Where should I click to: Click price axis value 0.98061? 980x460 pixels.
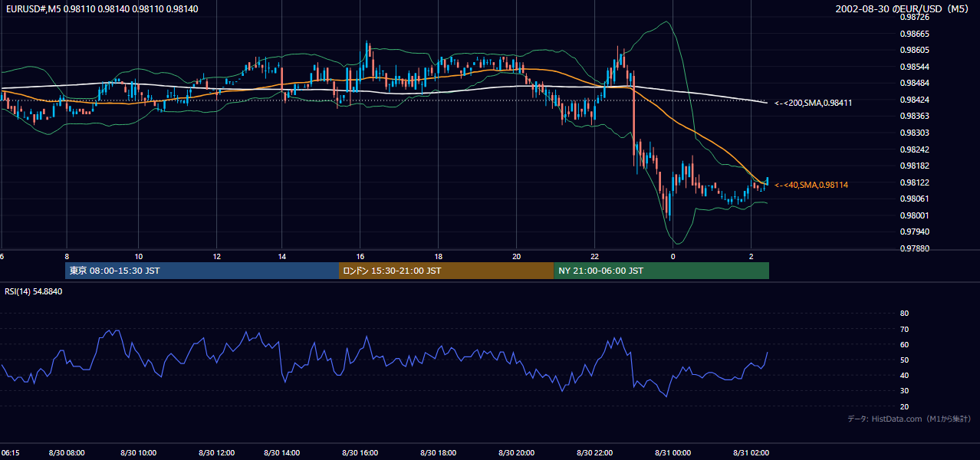914,199
